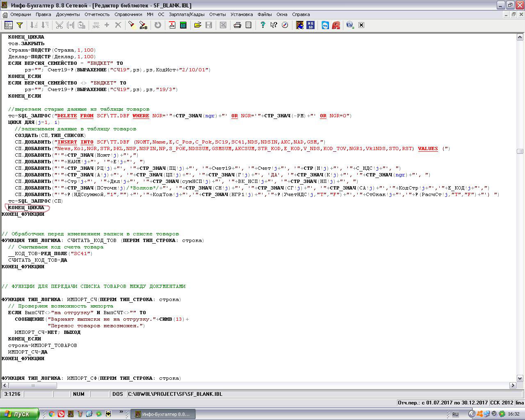525x420 pixels.
Task: Click the vertical scrollbar thumb
Action: click(520, 151)
